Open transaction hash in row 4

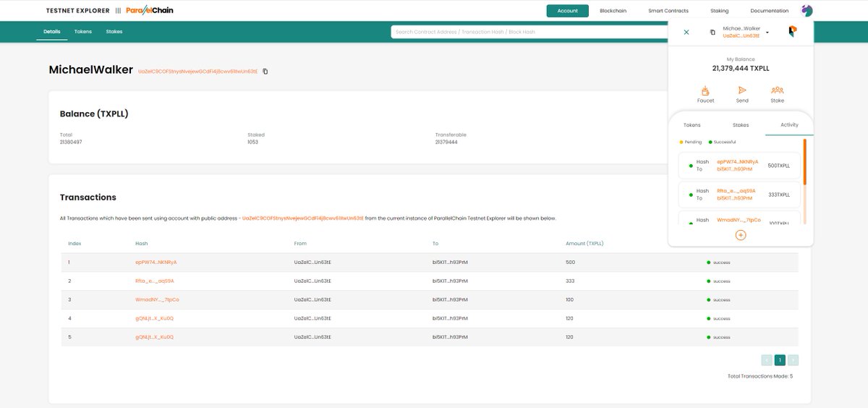(x=155, y=318)
